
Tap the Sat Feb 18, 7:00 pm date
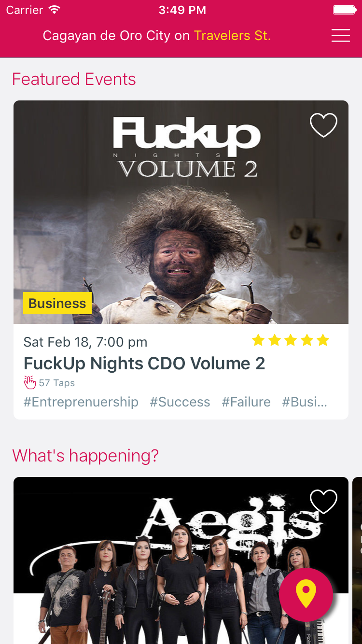[x=85, y=342]
